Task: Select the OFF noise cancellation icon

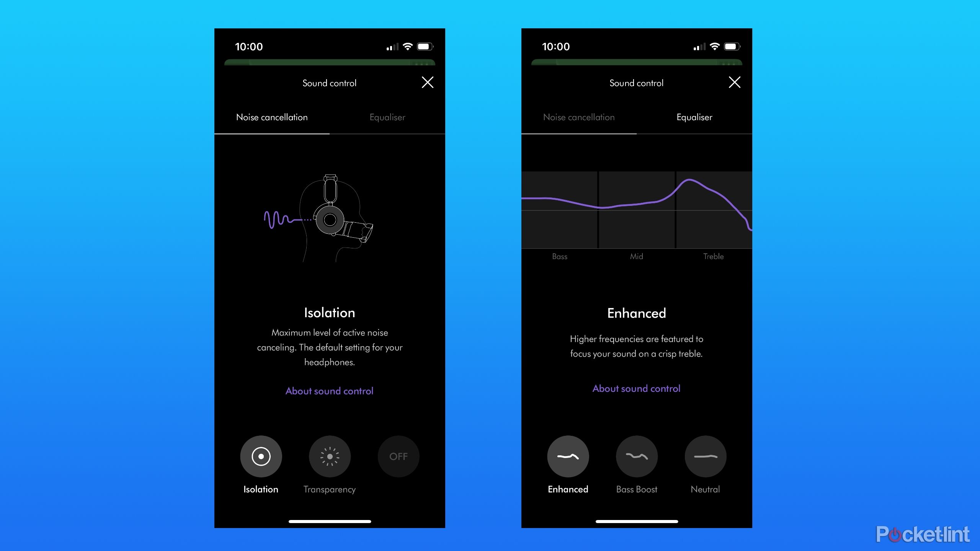Action: pyautogui.click(x=398, y=456)
